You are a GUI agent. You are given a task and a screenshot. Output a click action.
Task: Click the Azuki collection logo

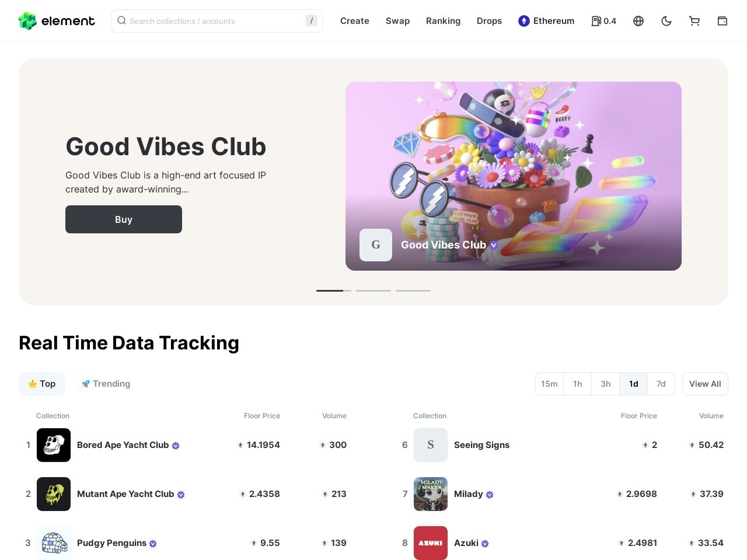[431, 543]
